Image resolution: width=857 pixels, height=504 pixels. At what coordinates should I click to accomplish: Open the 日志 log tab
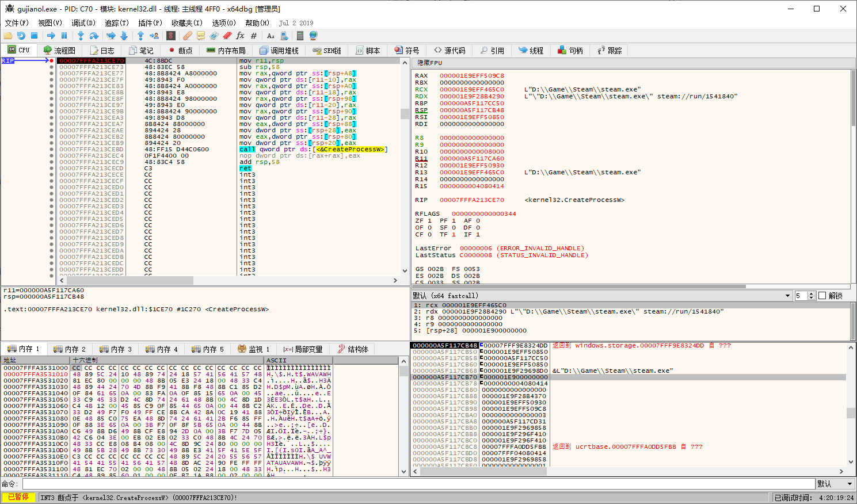point(102,50)
